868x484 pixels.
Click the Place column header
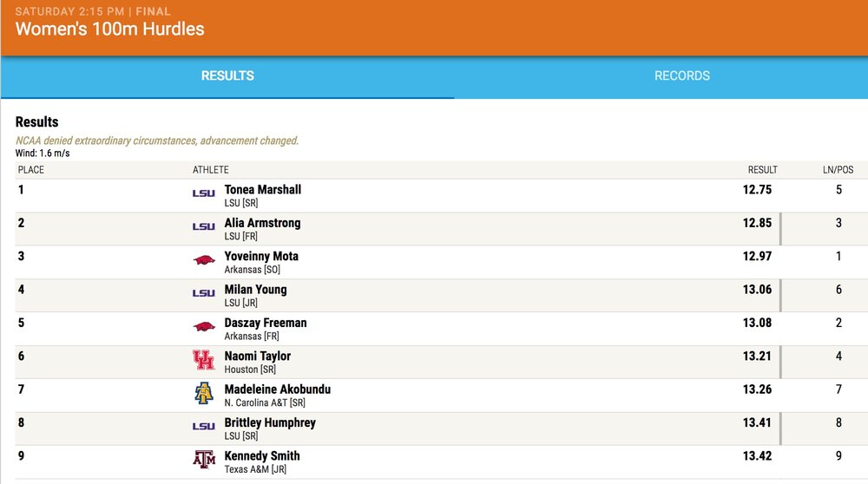tap(31, 170)
